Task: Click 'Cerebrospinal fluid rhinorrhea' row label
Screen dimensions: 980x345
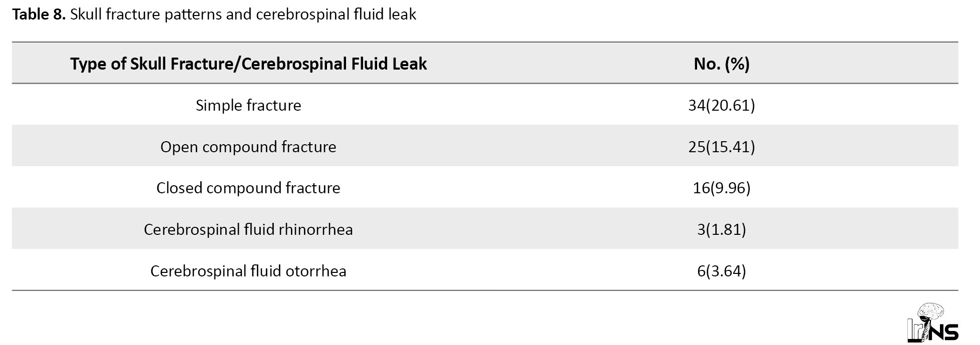Action: [x=248, y=230]
